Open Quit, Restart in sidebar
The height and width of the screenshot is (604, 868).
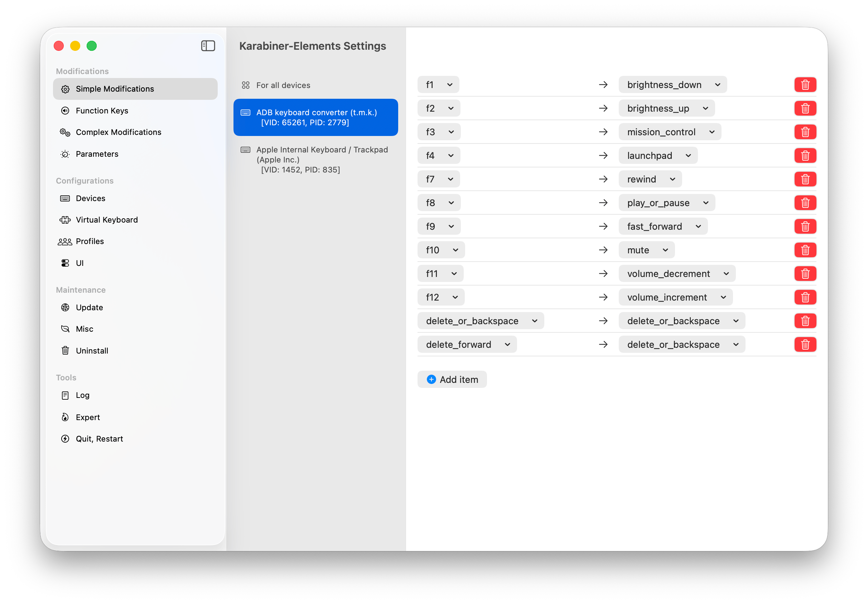click(99, 439)
